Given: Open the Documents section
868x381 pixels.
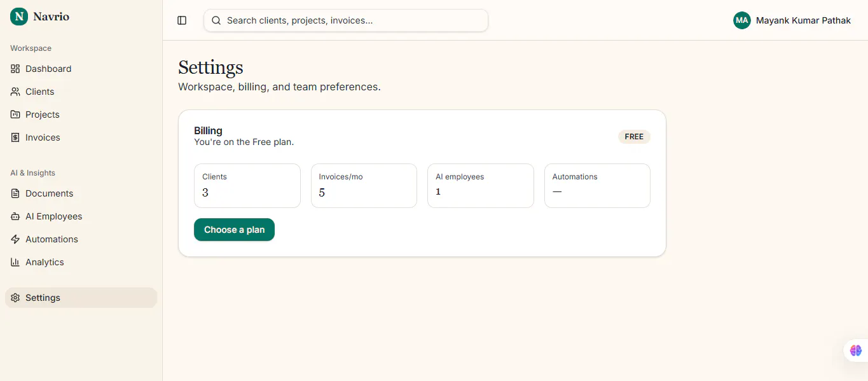Looking at the screenshot, I should [x=81, y=193].
